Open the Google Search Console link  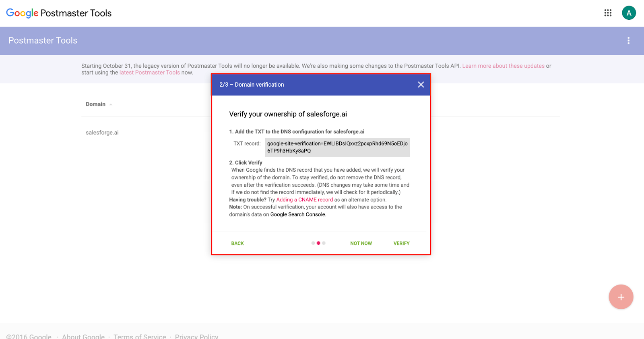[297, 214]
